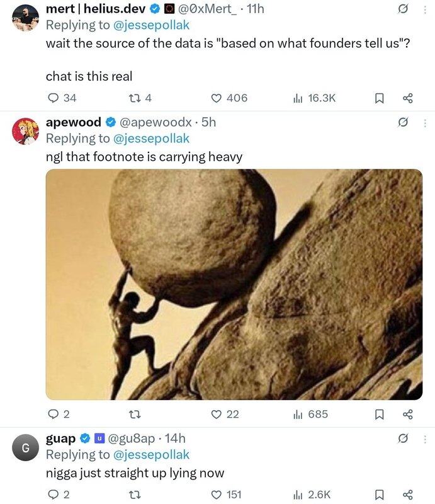This screenshot has height=504, width=435.
Task: Open apewood's profile name
Action: coord(74,122)
